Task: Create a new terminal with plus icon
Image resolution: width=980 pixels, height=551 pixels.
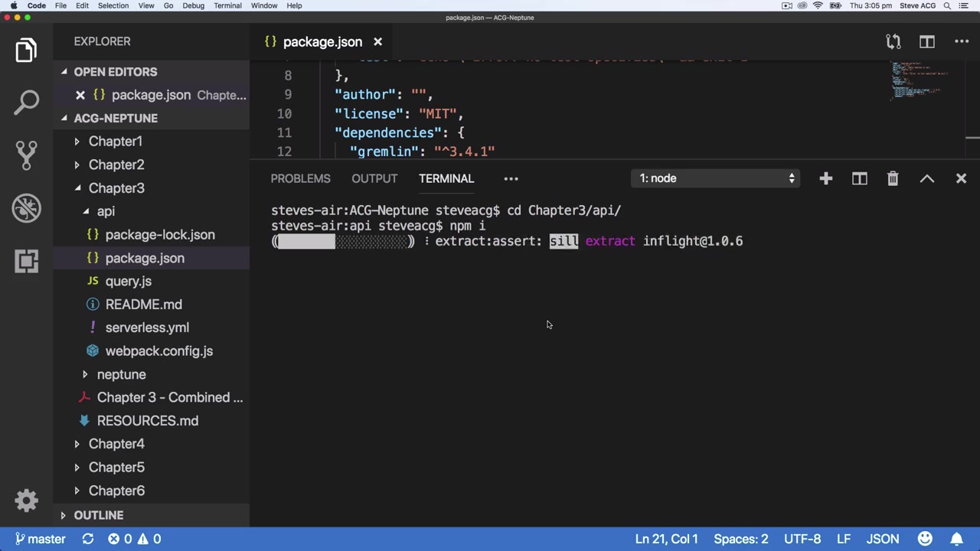Action: 825,178
